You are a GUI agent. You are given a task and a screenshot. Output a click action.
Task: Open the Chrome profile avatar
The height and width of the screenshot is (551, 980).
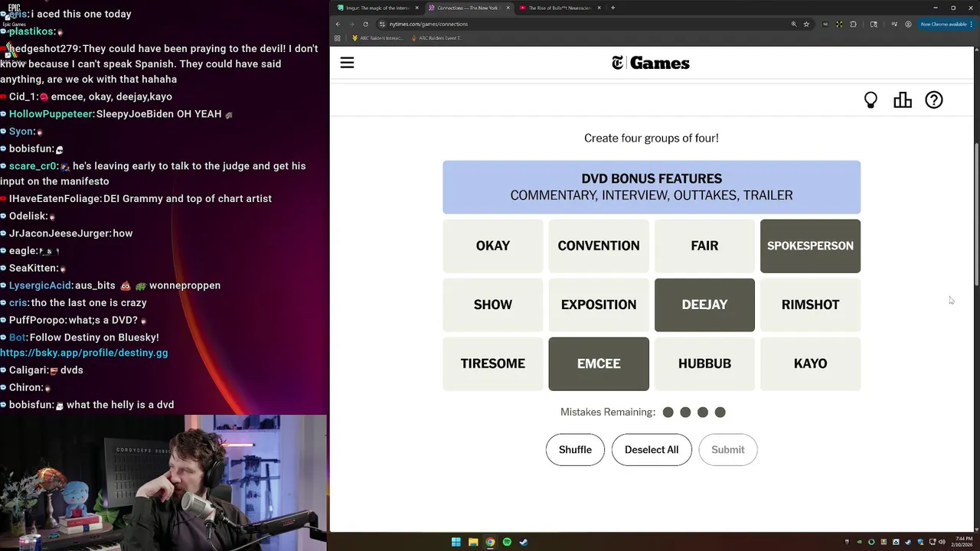point(908,24)
